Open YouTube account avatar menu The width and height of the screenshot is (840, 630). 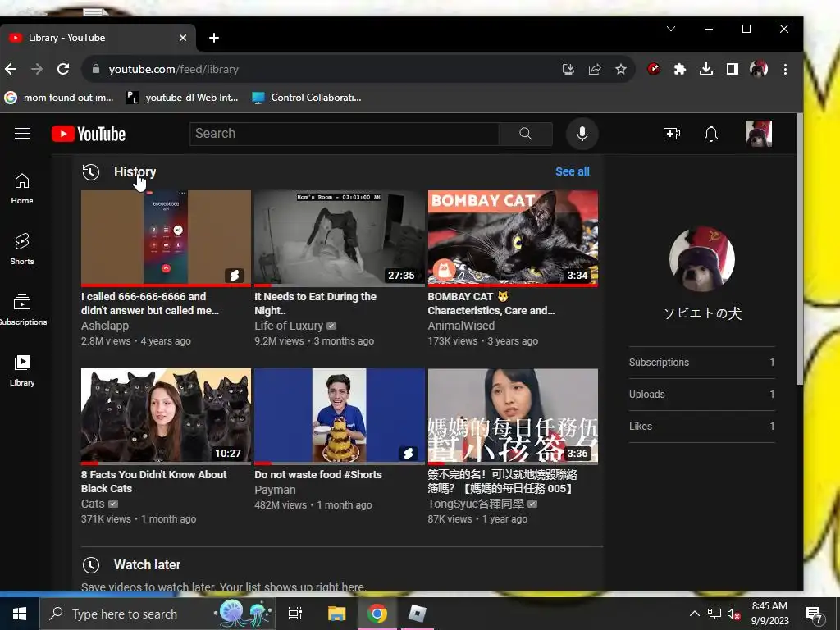point(759,134)
